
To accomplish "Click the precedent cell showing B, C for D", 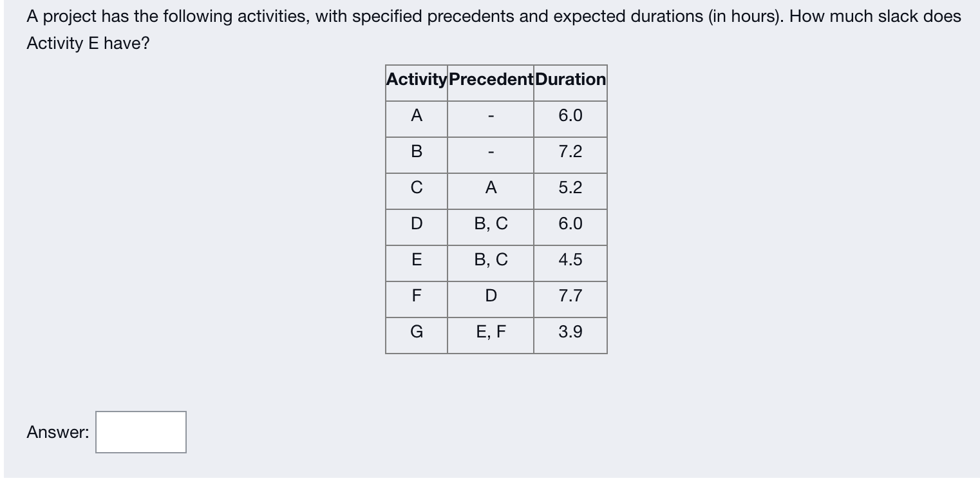I will coord(490,224).
